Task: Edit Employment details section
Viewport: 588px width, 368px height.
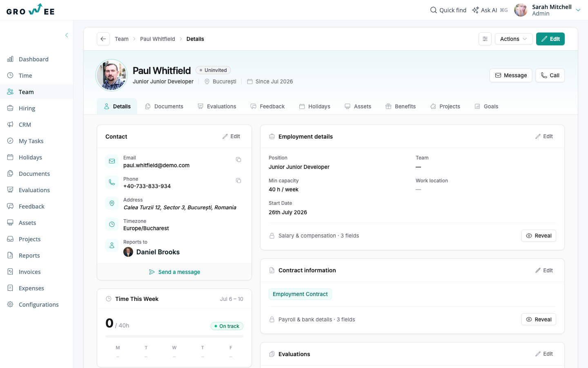Action: point(544,137)
